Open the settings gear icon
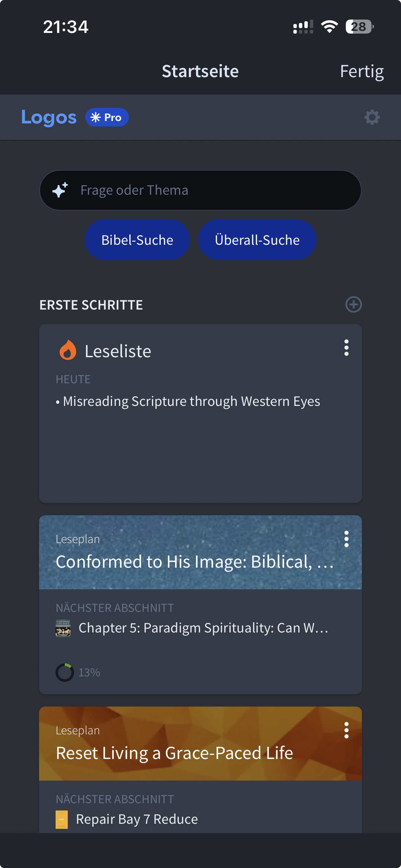 372,118
